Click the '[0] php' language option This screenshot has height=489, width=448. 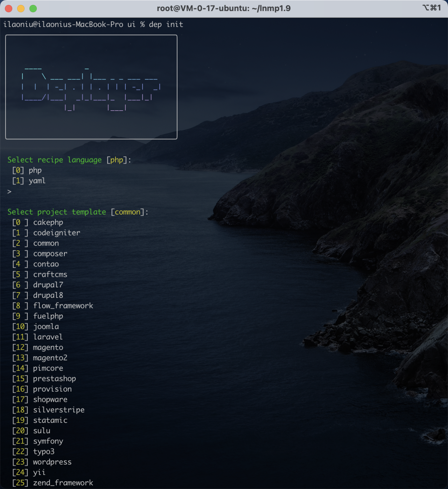tap(27, 170)
